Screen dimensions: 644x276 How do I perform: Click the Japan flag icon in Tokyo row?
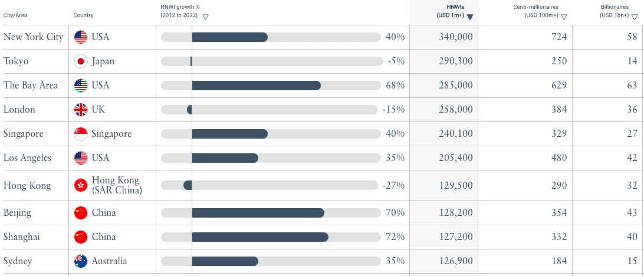[x=81, y=61]
